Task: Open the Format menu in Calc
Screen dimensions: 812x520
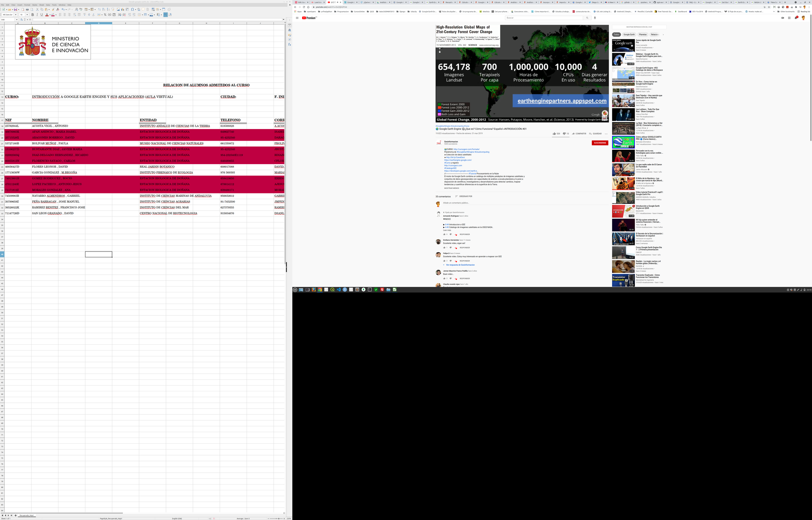Action: tap(27, 5)
